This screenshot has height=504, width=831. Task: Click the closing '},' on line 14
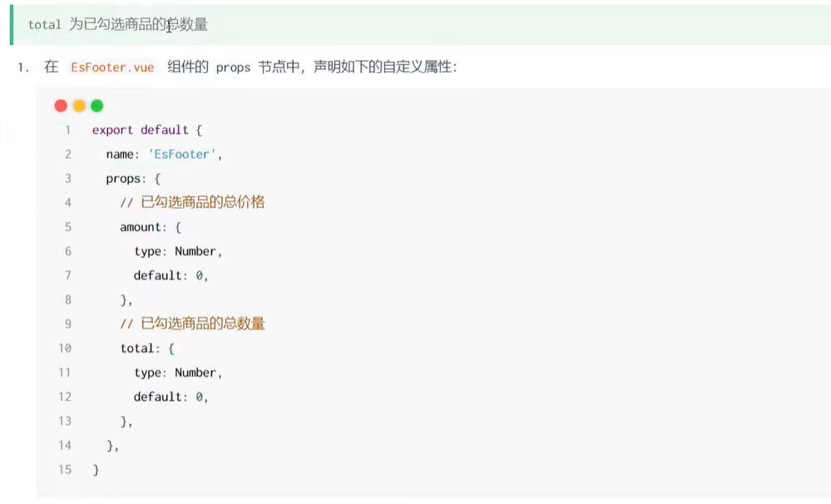point(112,446)
